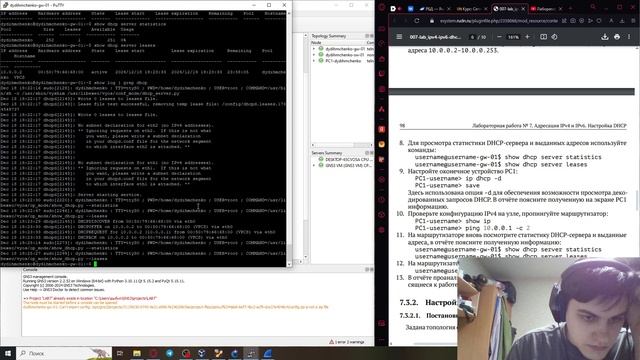Image resolution: width=640 pixels, height=360 pixels.
Task: Reload the browser page
Action: 417,20
